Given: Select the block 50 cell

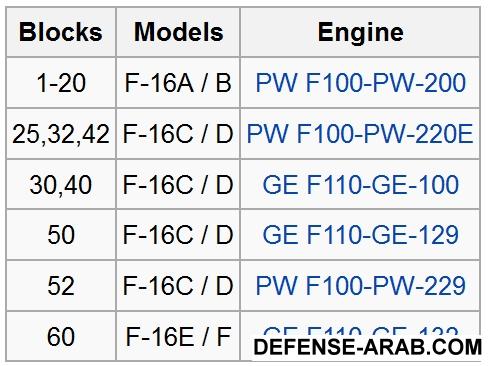Looking at the screenshot, I should tap(61, 235).
